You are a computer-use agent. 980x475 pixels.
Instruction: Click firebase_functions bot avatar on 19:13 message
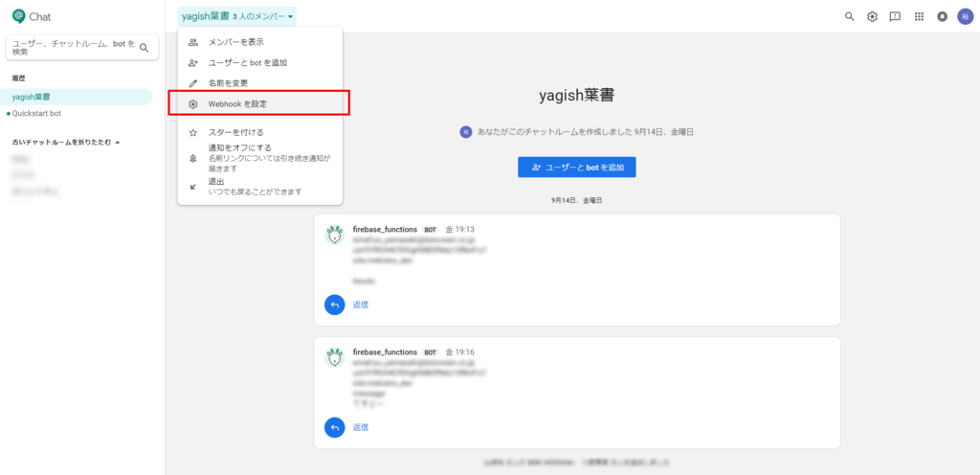pyautogui.click(x=335, y=235)
